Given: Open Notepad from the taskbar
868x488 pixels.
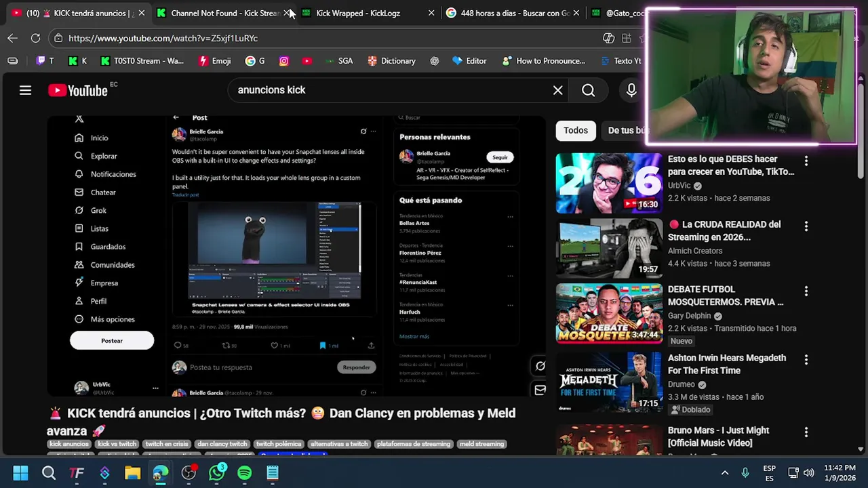Looking at the screenshot, I should click(x=273, y=472).
